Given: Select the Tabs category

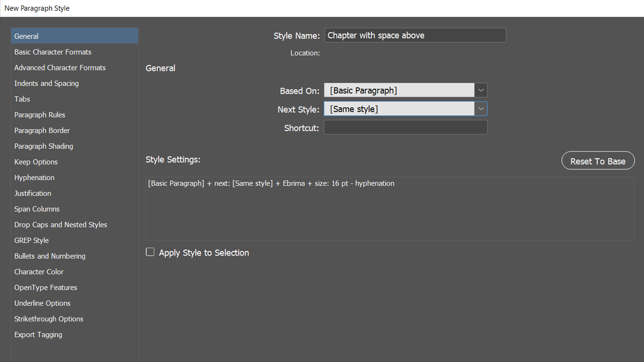Looking at the screenshot, I should [x=22, y=99].
